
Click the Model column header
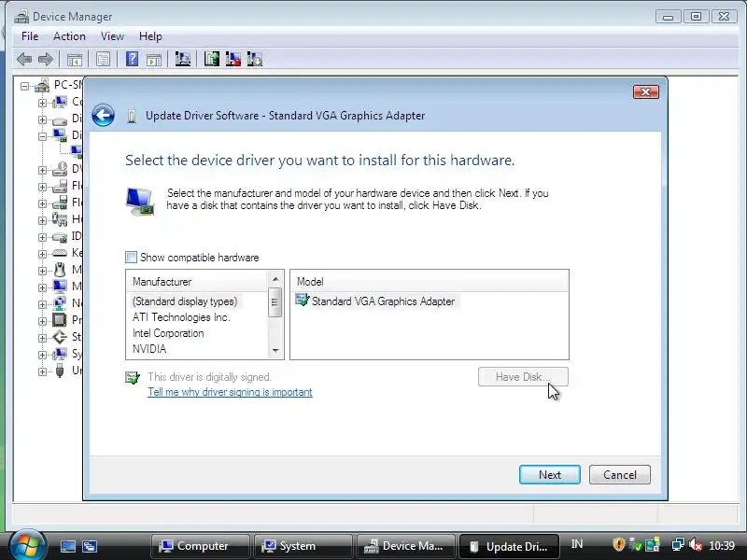(430, 282)
